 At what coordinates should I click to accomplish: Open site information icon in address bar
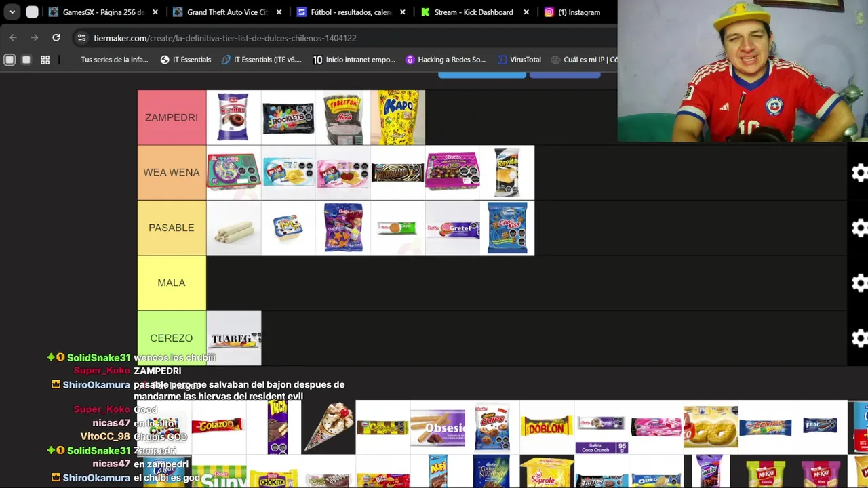[x=81, y=38]
